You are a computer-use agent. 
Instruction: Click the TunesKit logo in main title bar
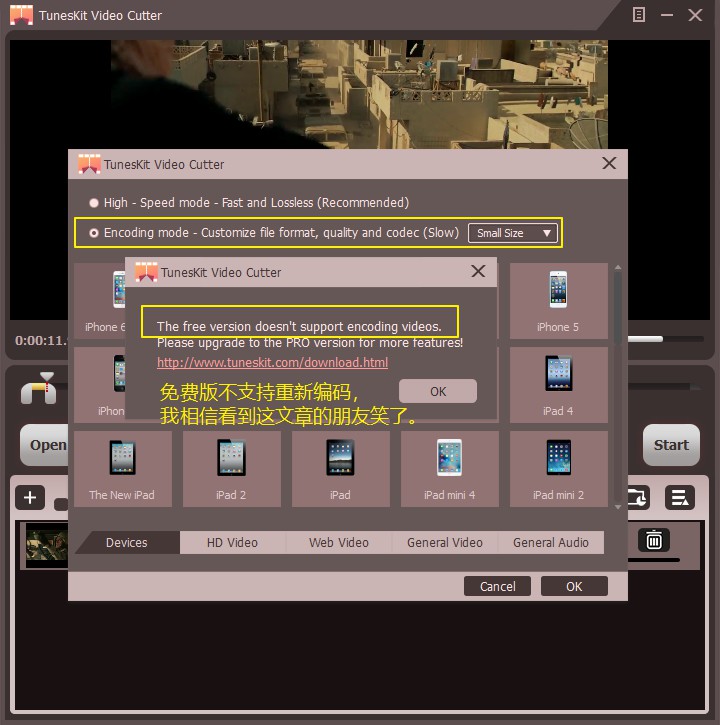21,15
